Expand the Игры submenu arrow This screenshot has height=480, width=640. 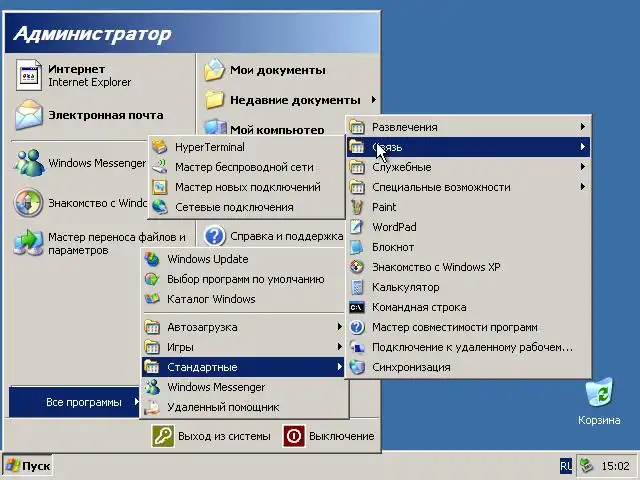tap(339, 347)
